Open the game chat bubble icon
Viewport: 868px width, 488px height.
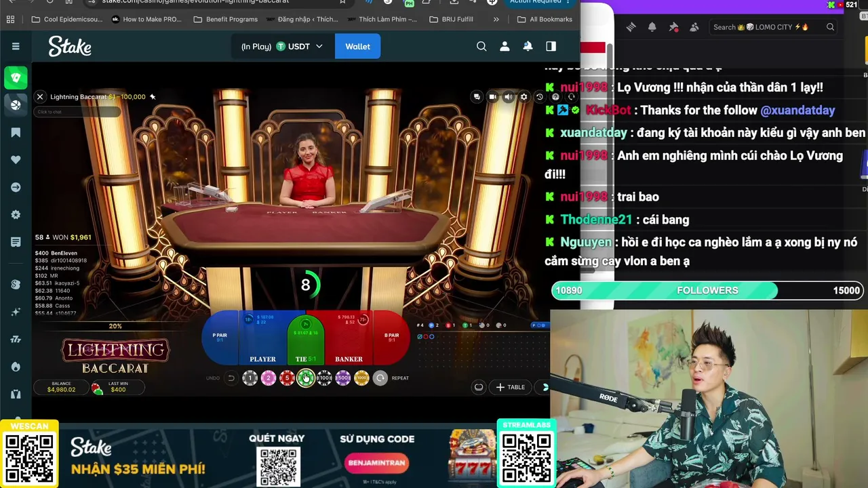477,97
